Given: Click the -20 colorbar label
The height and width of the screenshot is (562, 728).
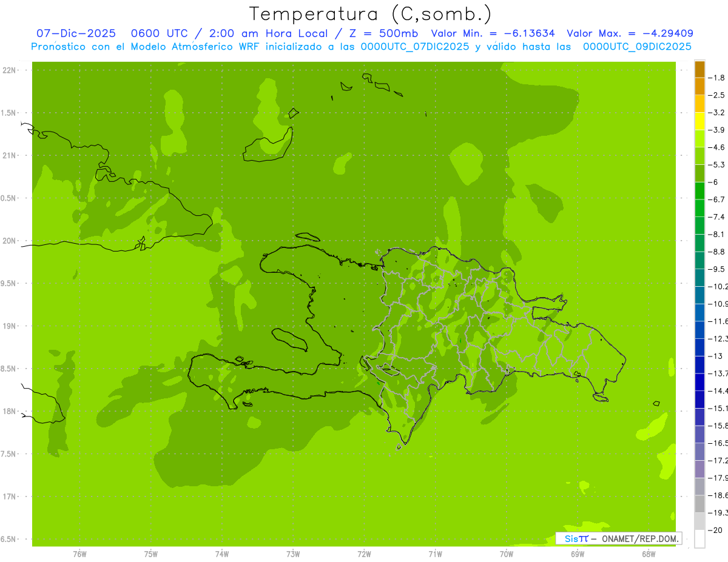Looking at the screenshot, I should point(715,530).
